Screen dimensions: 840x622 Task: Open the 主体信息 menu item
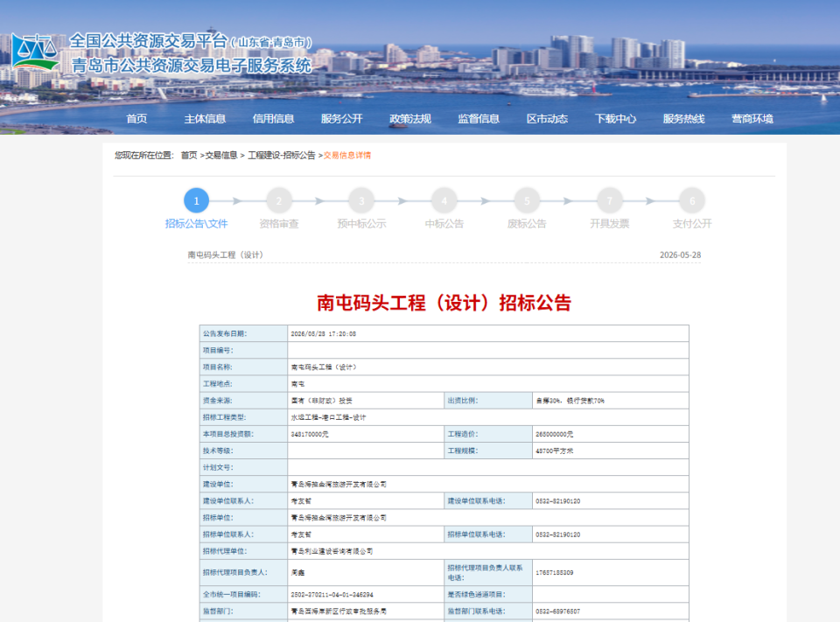(205, 119)
